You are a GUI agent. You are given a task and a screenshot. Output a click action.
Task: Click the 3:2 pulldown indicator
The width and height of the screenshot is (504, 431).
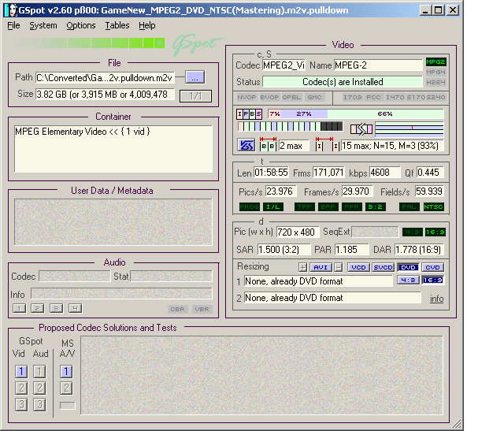[x=376, y=206]
